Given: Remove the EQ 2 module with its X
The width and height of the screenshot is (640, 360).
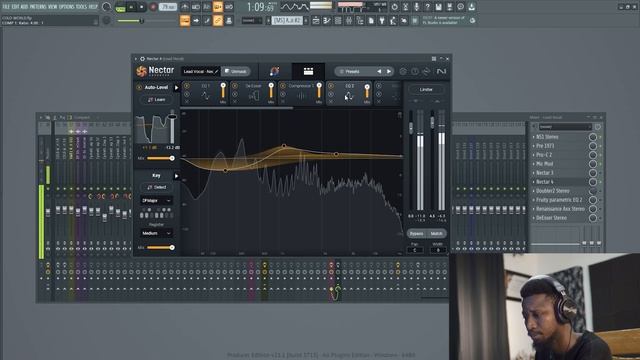Looking at the screenshot, I should 331,102.
